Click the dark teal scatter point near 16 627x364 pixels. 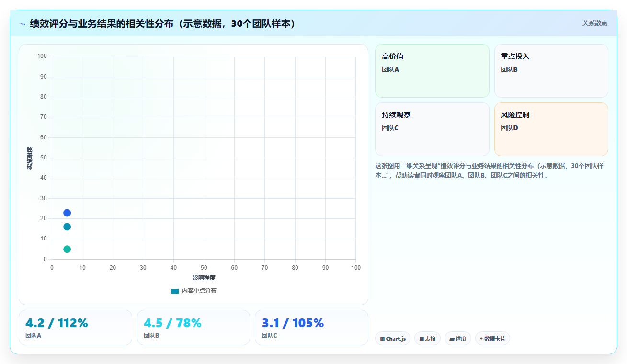point(67,227)
